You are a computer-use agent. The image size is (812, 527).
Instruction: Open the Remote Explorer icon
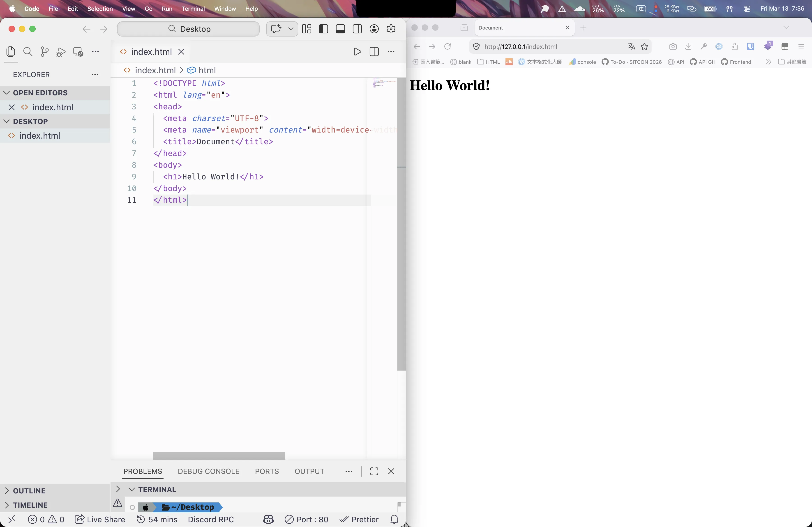click(x=78, y=52)
